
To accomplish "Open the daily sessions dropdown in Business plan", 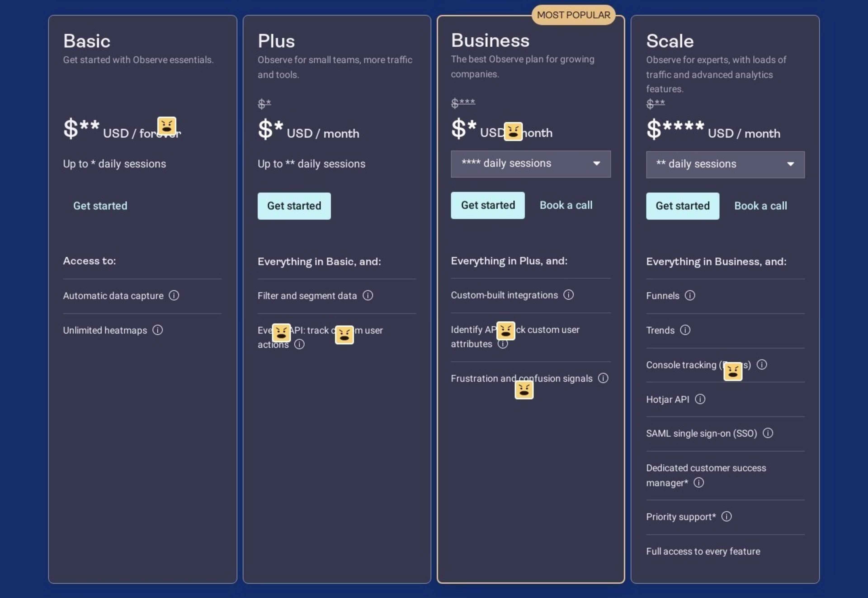I will [530, 164].
